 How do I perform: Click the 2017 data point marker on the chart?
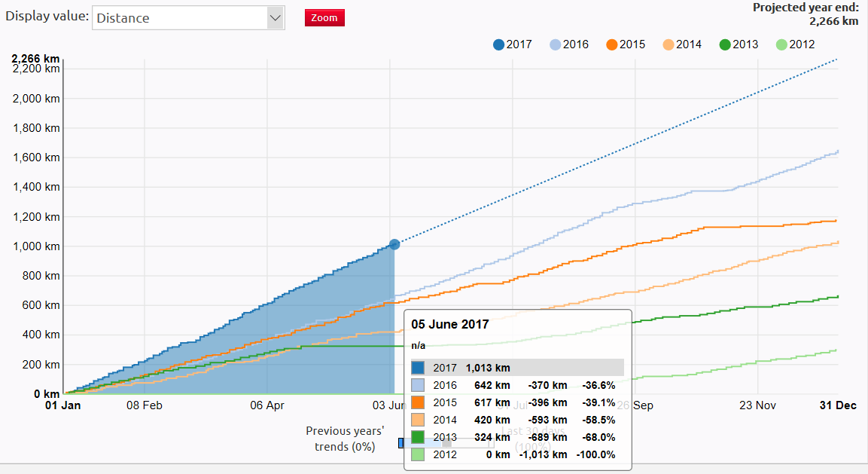(393, 243)
